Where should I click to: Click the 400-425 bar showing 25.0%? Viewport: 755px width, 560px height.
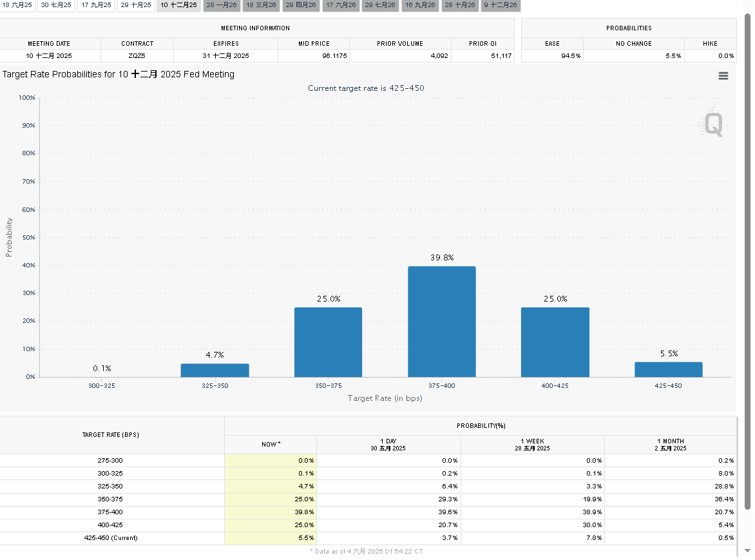coord(555,342)
